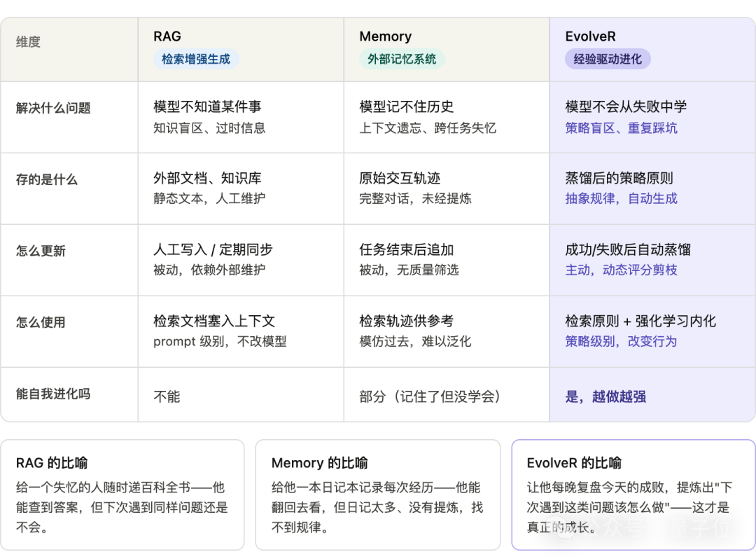Click the RAG column heading
The height and width of the screenshot is (559, 756).
pos(167,36)
